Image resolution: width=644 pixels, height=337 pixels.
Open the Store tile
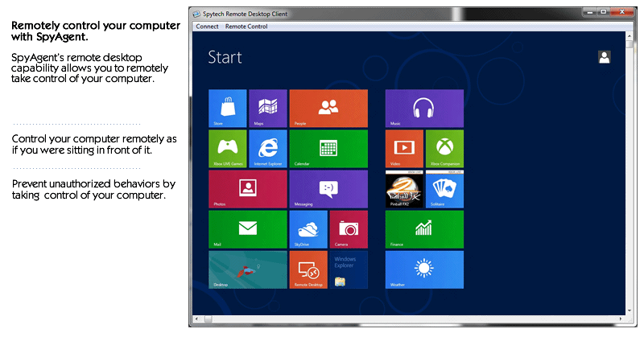228,109
